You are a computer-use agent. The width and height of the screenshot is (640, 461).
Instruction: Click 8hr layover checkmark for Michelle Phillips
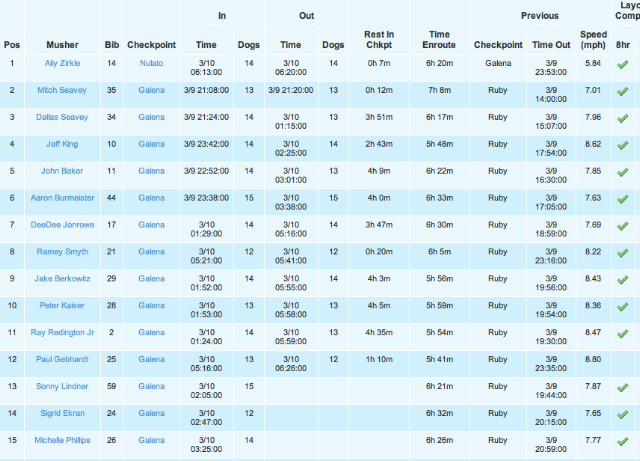coord(622,442)
